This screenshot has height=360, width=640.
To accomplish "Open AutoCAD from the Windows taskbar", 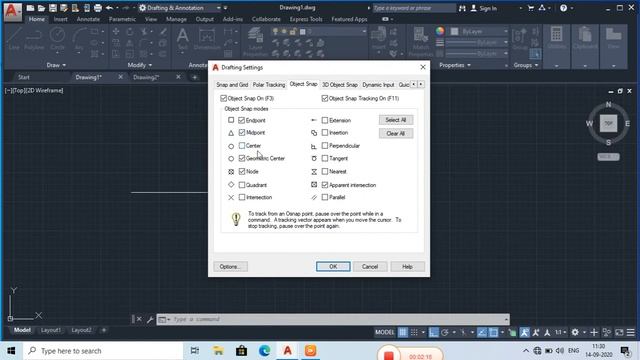I will [288, 351].
